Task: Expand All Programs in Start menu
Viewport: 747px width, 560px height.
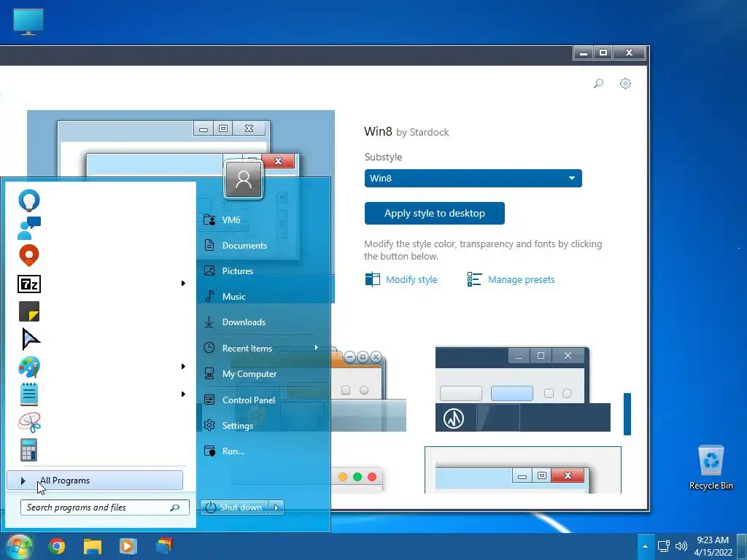Action: (95, 481)
